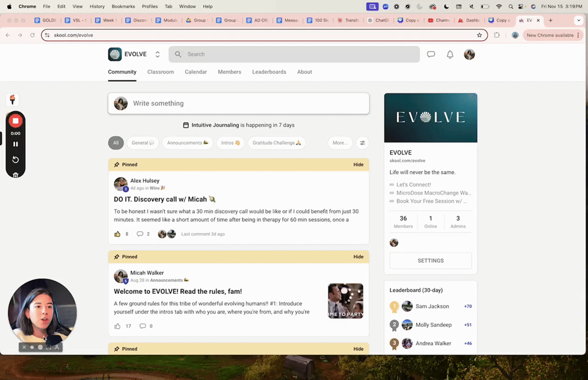This screenshot has height=380, width=588.
Task: Open Sam Jackson on the leaderboard
Action: 432,307
